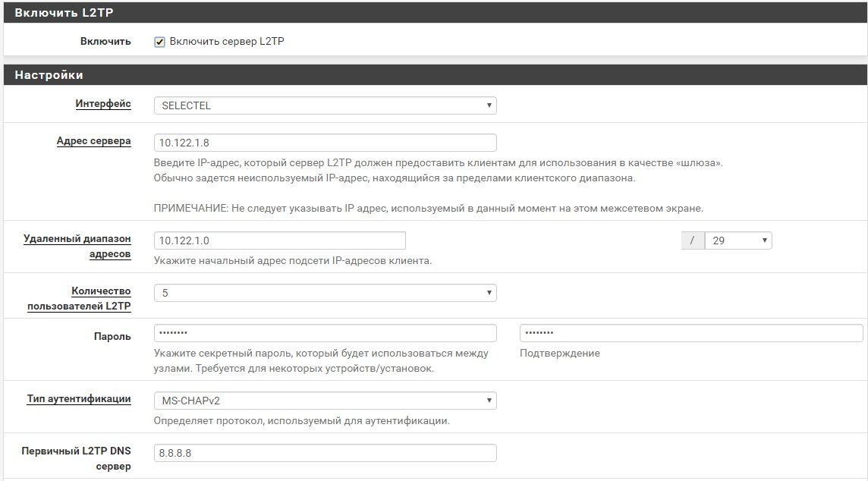Open the subnet mask dropdown showing 29
Viewport: 868px width, 481px height.
[737, 240]
